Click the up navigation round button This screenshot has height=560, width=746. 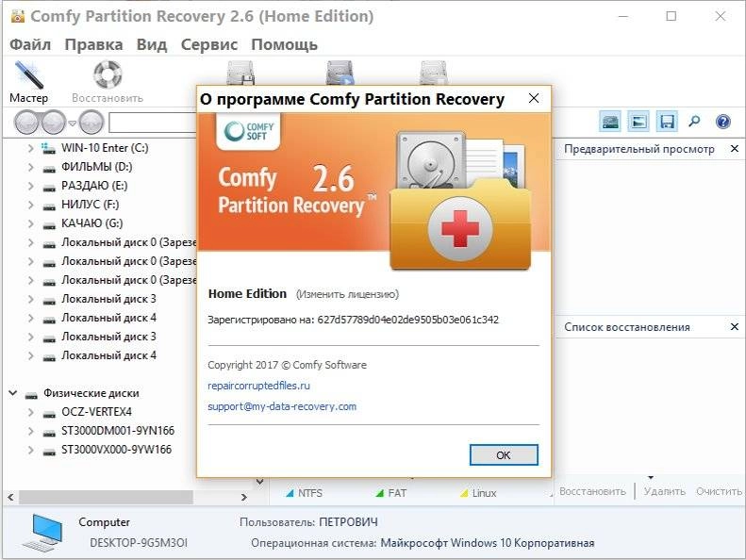point(91,123)
